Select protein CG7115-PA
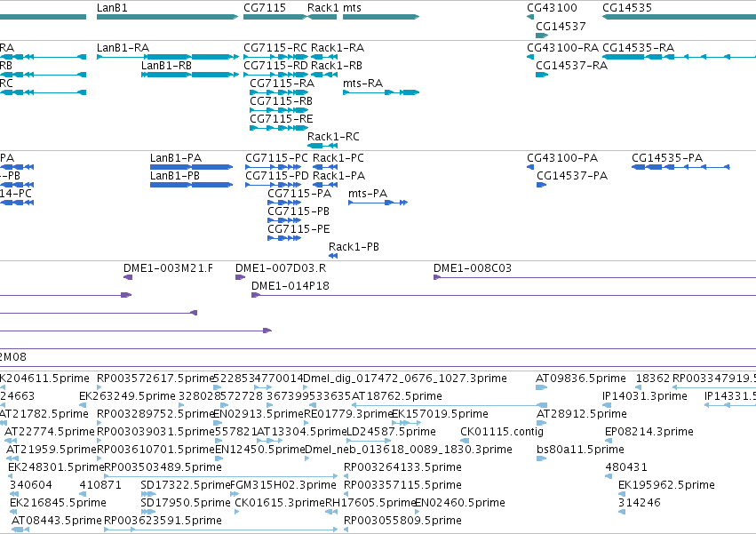756x534 pixels. [284, 203]
